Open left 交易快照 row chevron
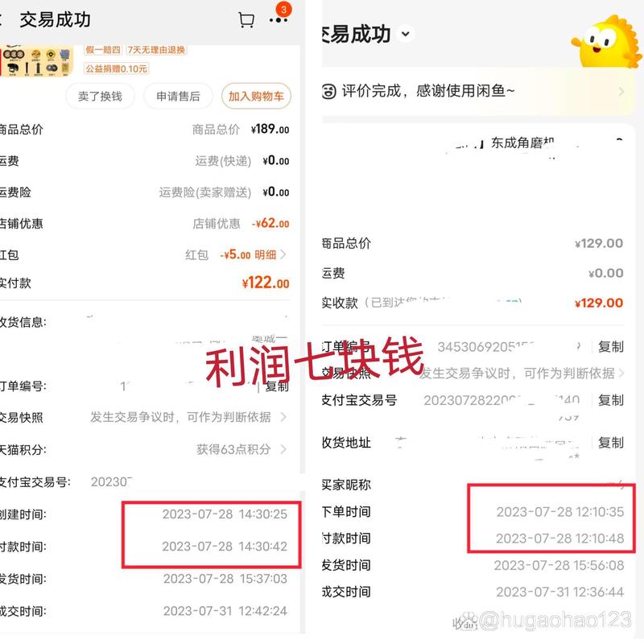 [x=283, y=417]
